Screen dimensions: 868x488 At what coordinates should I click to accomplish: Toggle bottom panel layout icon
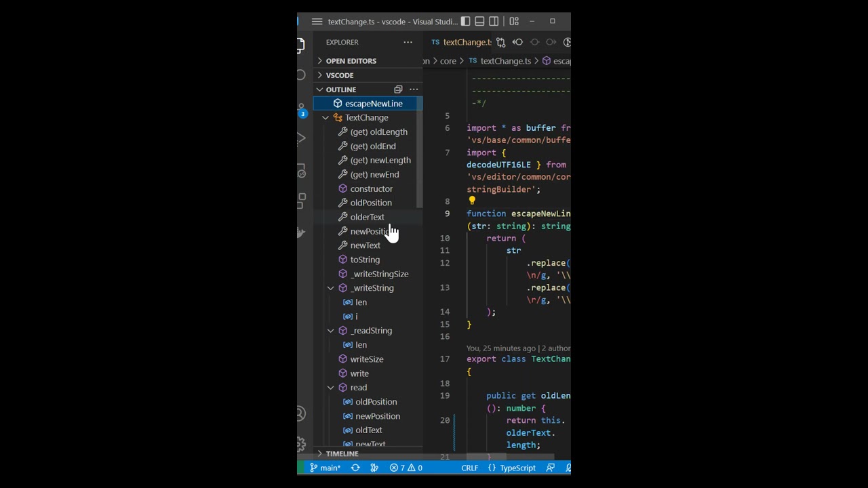479,22
